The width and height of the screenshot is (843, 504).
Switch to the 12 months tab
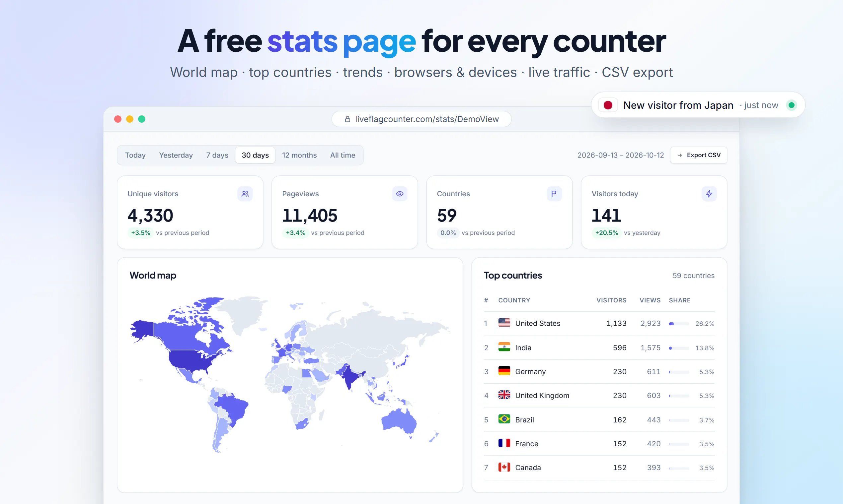pyautogui.click(x=299, y=155)
